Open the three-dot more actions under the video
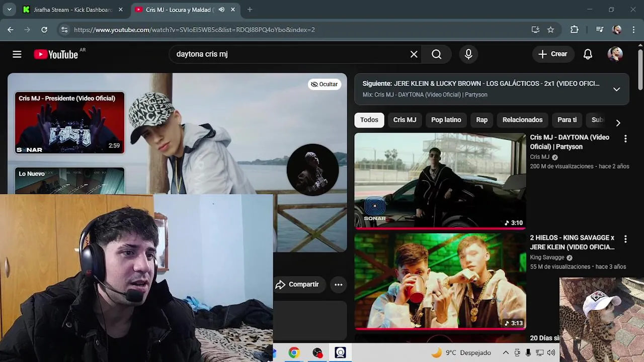This screenshot has width=644, height=362. pos(339,285)
